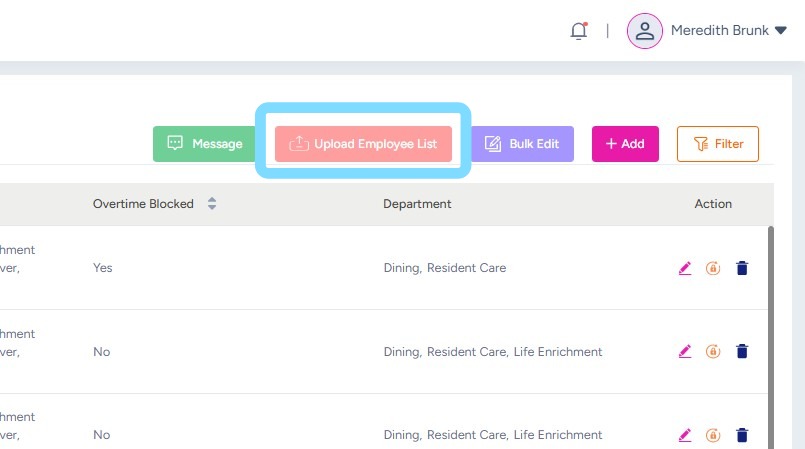Edit the first row with pencil icon
The width and height of the screenshot is (805, 449).
(685, 268)
